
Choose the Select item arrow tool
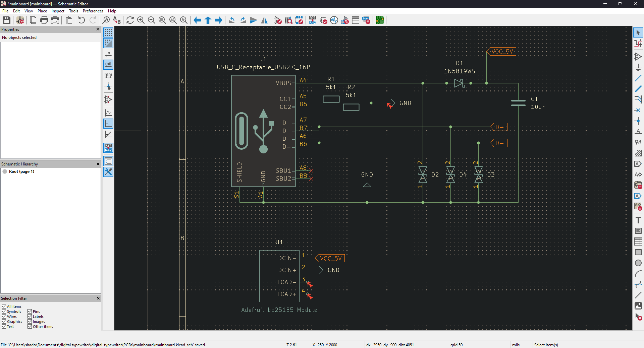point(638,32)
